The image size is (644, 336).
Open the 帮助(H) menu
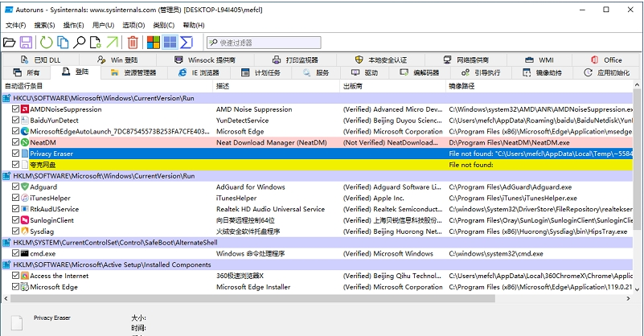(194, 25)
